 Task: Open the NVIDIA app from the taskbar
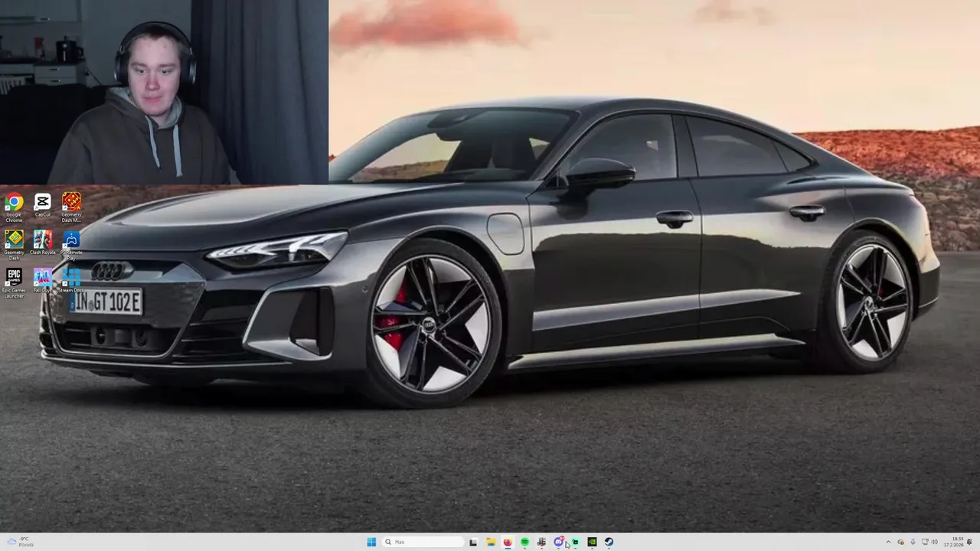[592, 542]
